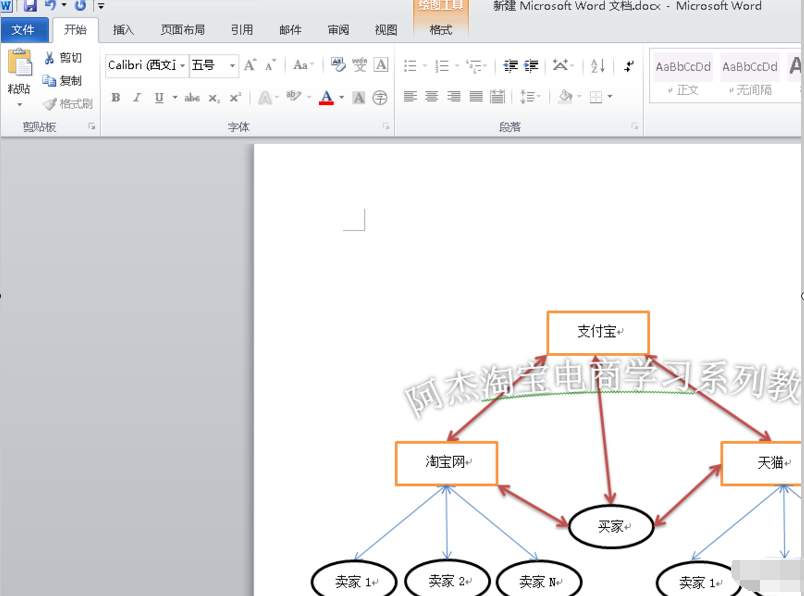Toggle strikethrough text formatting
This screenshot has height=596, width=804.
[192, 98]
